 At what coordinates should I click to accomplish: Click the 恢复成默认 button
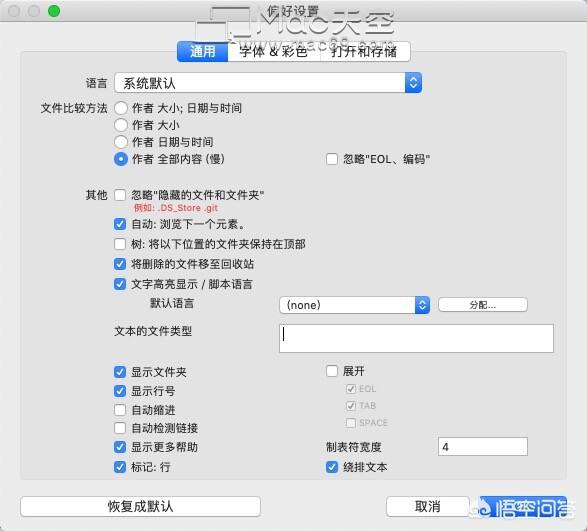[x=140, y=507]
